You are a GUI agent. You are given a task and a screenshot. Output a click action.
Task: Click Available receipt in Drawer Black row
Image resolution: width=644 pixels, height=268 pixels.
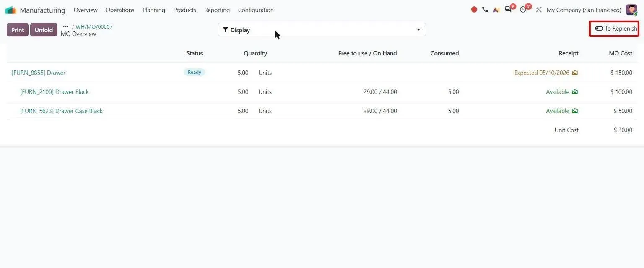click(558, 92)
